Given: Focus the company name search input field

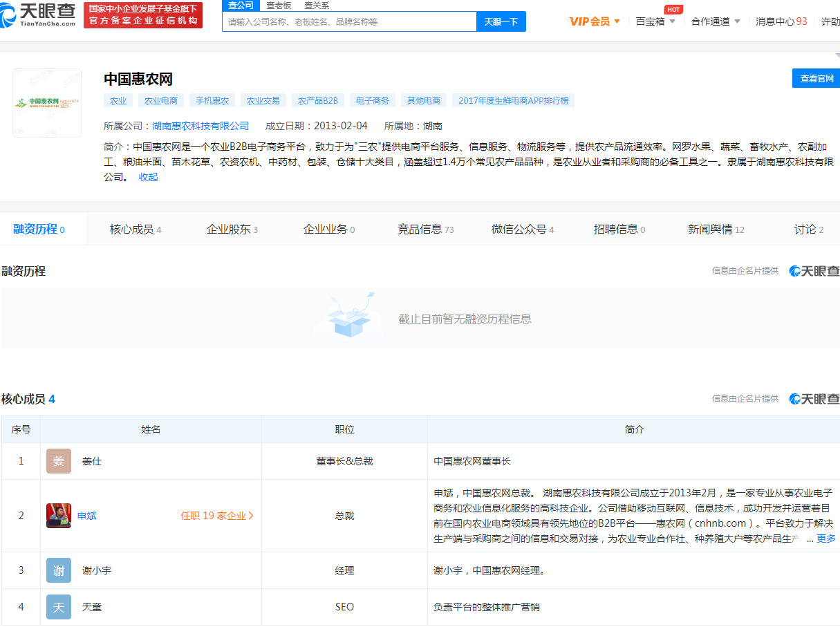Looking at the screenshot, I should coord(349,21).
